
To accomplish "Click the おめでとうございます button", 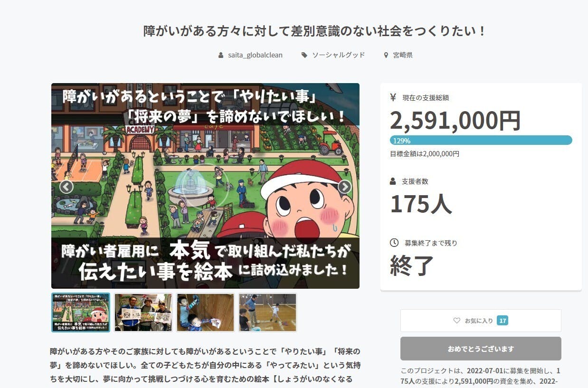I will point(481,349).
